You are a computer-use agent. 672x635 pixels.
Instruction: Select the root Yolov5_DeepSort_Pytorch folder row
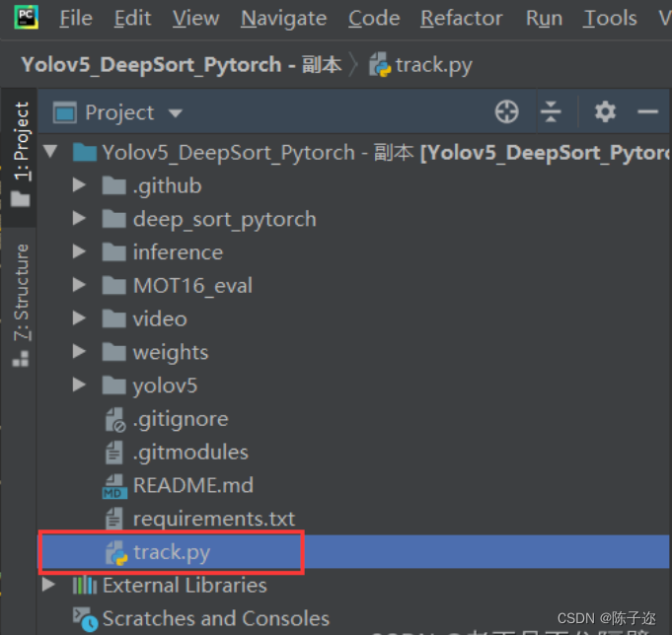pyautogui.click(x=353, y=152)
